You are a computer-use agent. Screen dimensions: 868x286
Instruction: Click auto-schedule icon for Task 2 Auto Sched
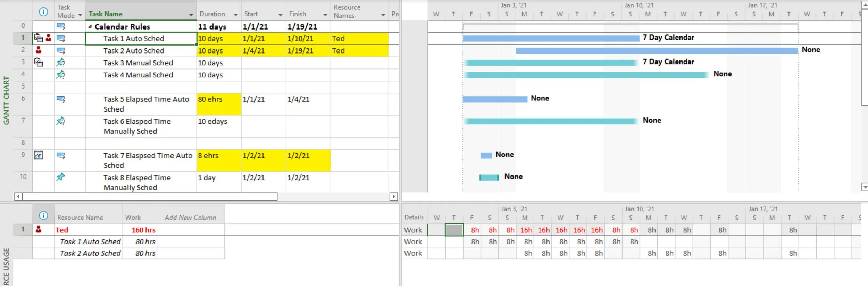[61, 51]
